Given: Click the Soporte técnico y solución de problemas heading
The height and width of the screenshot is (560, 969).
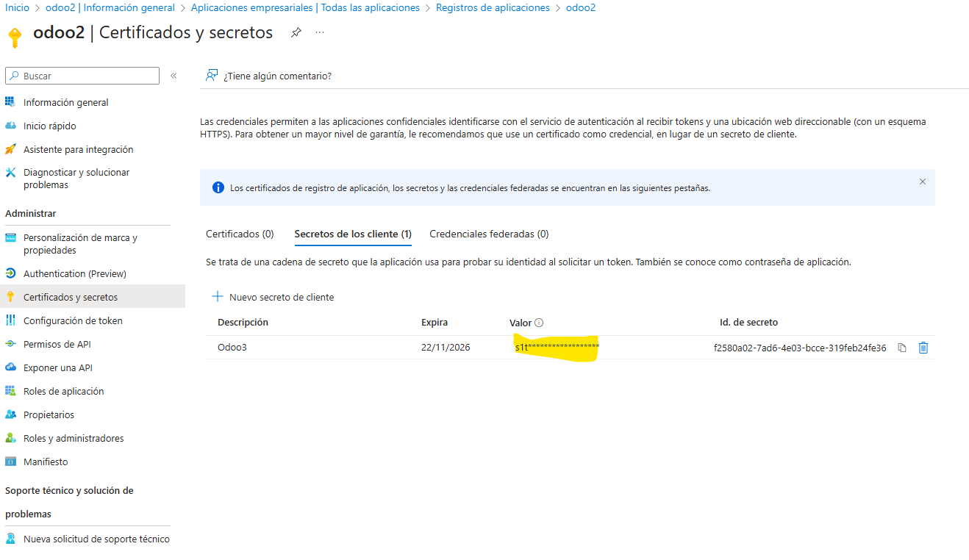Looking at the screenshot, I should pos(69,502).
